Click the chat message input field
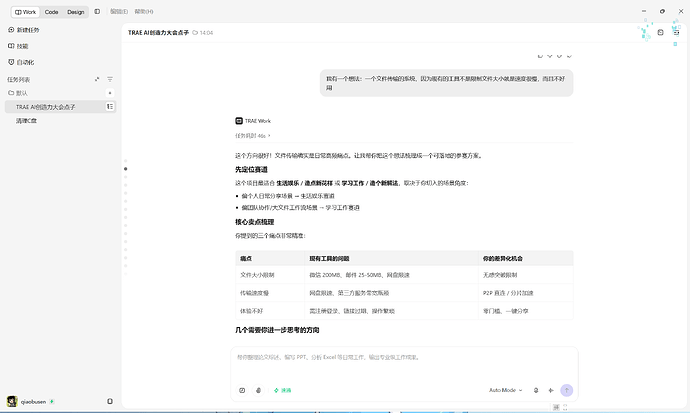The height and width of the screenshot is (413, 690). point(404,364)
